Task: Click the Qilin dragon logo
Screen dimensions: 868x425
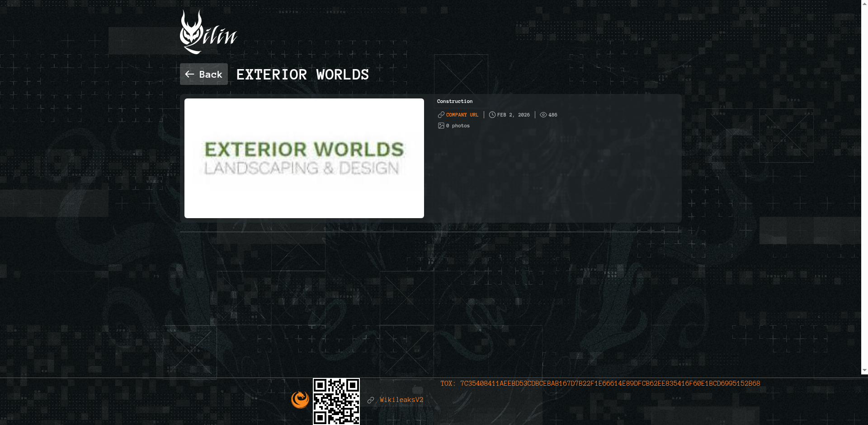Action: [208, 33]
